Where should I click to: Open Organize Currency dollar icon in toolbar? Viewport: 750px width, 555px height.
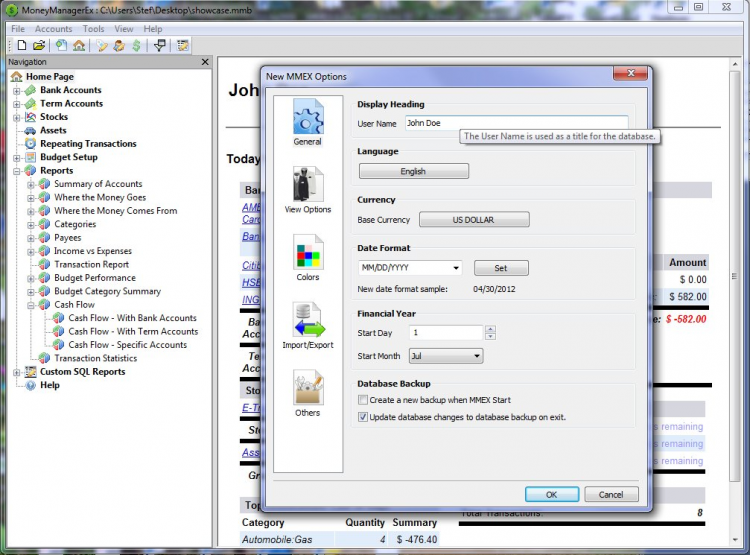click(x=136, y=45)
